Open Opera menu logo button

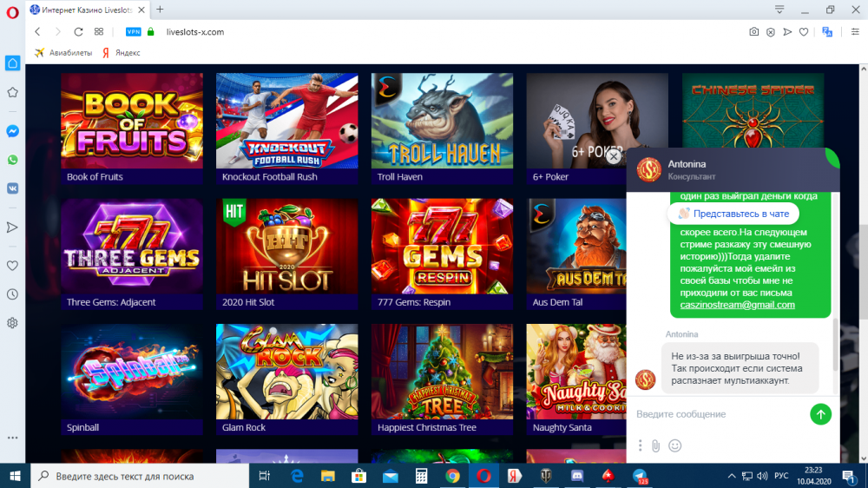click(x=12, y=12)
